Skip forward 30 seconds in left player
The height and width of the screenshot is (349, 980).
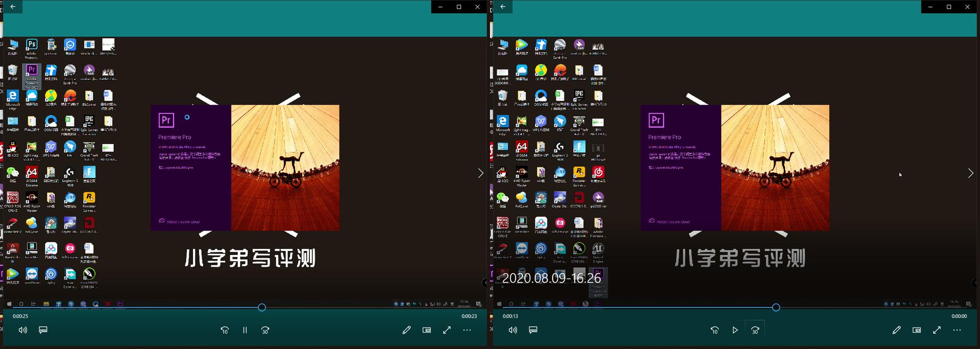click(x=265, y=330)
